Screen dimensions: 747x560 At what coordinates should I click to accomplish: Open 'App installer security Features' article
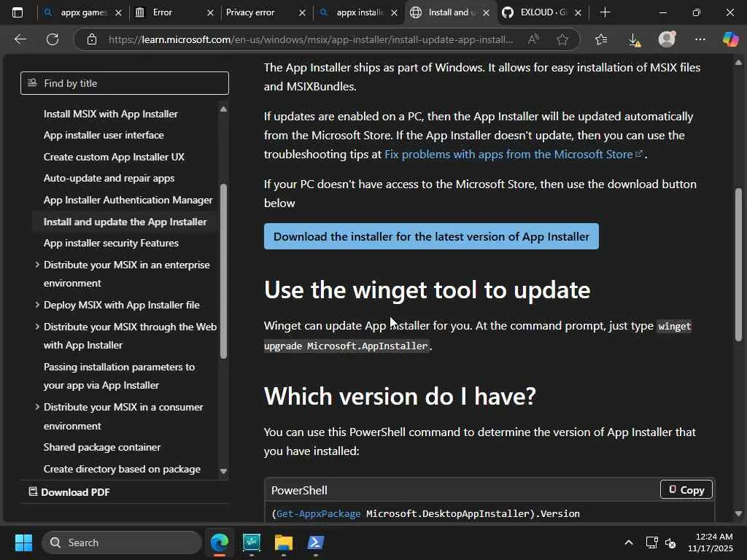click(x=111, y=243)
